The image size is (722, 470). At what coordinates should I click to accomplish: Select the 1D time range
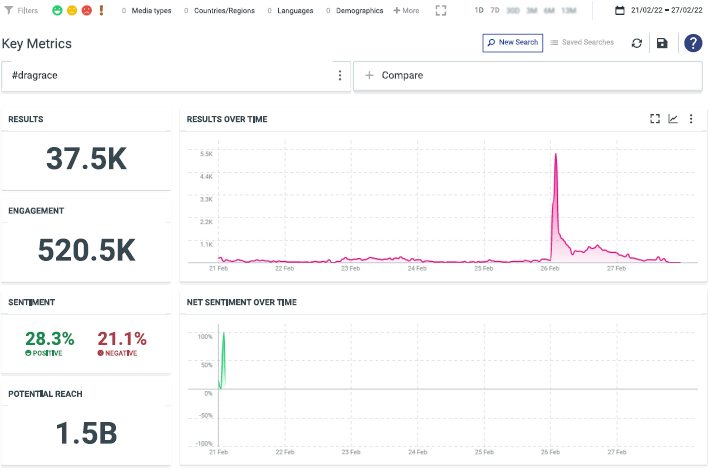coord(479,11)
